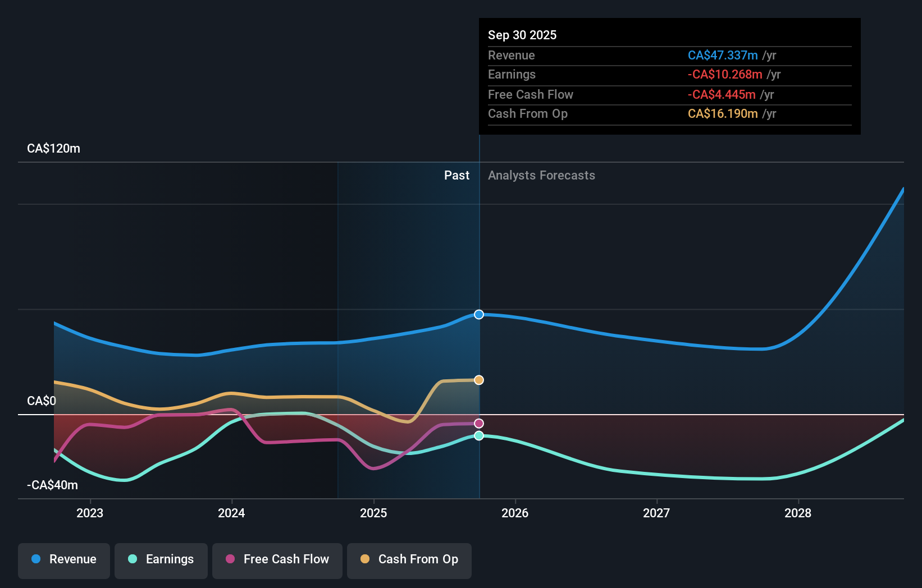922x588 pixels.
Task: Click the Revenue value CA$47.337m in tooltip
Action: click(x=722, y=55)
